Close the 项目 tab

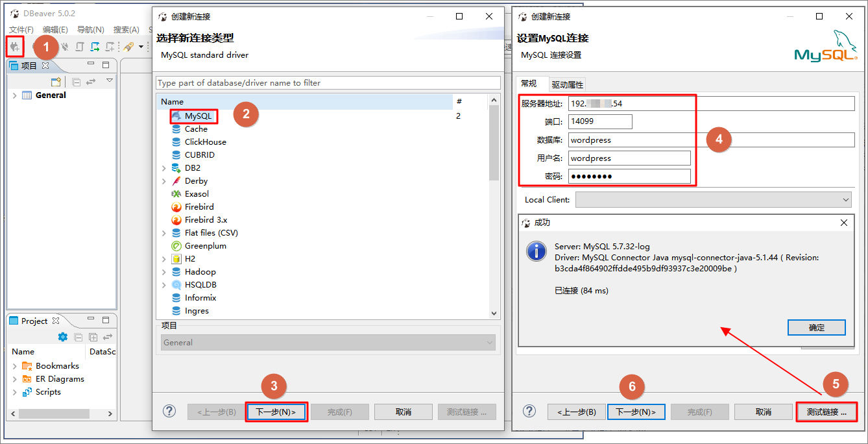pyautogui.click(x=45, y=66)
